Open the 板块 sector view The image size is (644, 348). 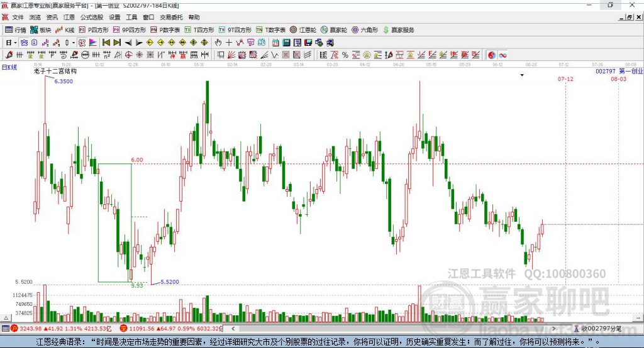tap(40, 30)
